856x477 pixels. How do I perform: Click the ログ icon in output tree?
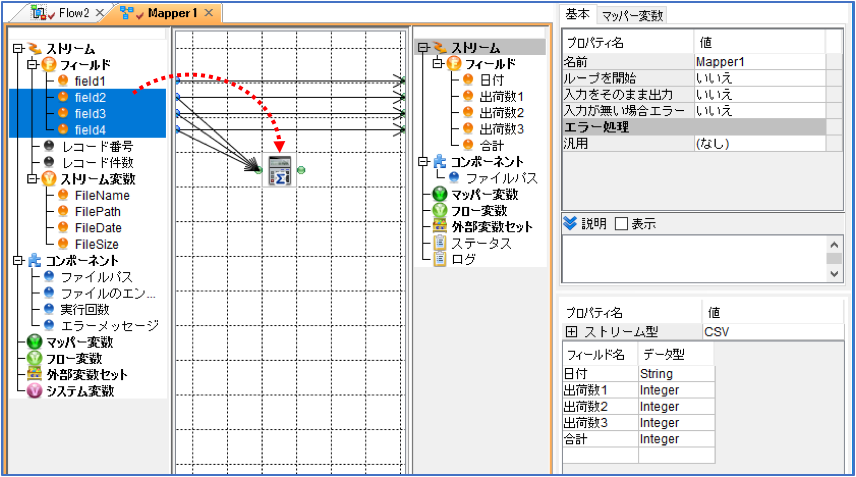coord(439,259)
